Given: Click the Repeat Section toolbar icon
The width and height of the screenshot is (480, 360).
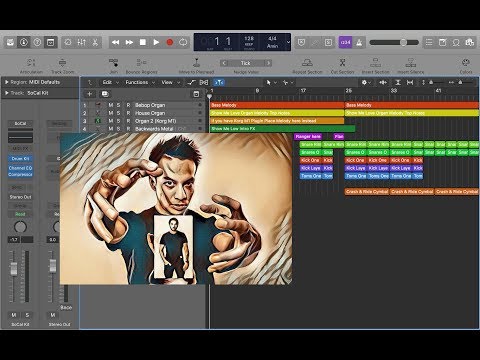Looking at the screenshot, I should pyautogui.click(x=307, y=62).
